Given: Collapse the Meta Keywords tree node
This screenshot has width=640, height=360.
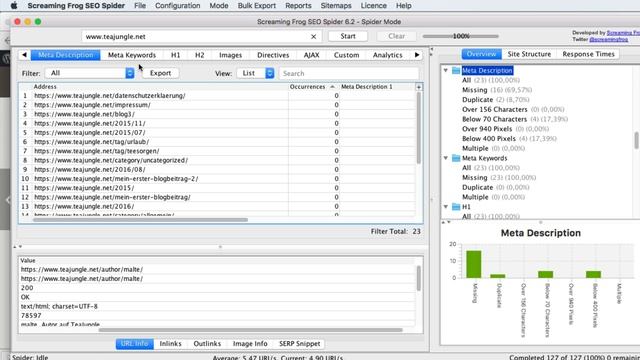Looking at the screenshot, I should tap(446, 158).
